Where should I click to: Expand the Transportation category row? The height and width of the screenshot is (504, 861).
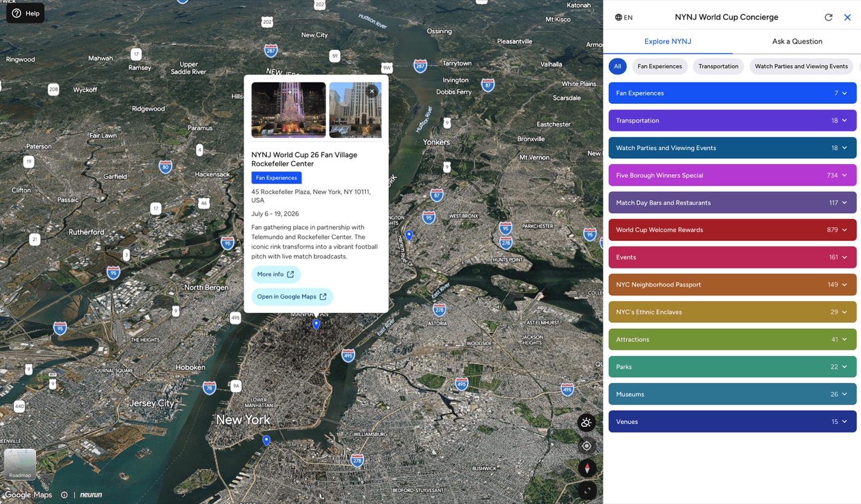coord(732,120)
